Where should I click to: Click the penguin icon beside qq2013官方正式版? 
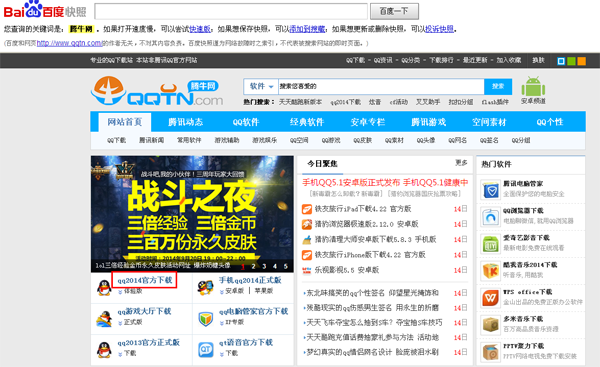pos(104,349)
